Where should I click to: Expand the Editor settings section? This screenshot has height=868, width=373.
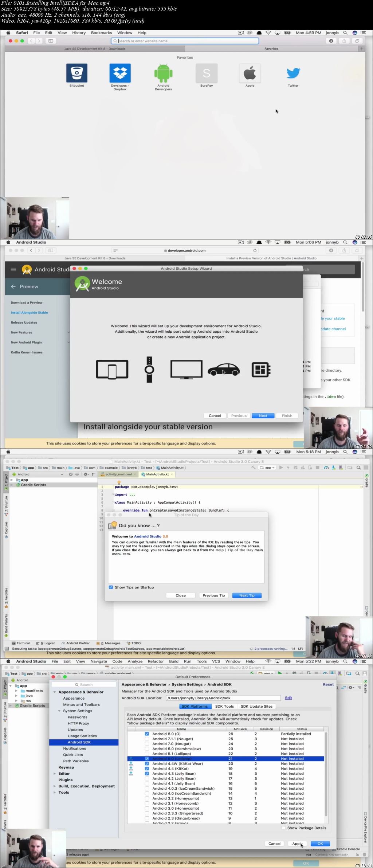(x=55, y=773)
